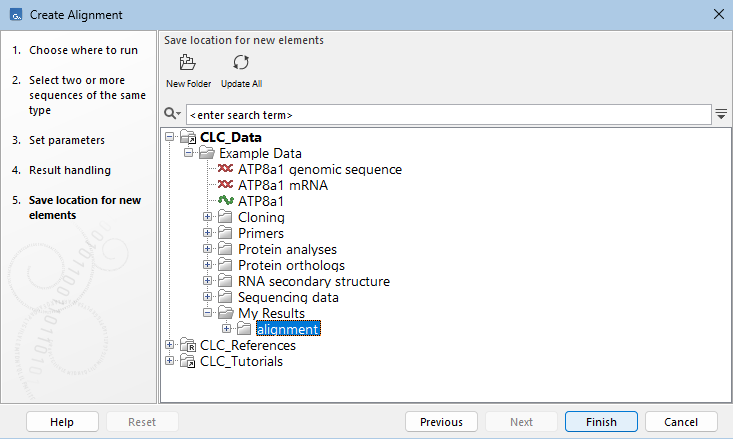The width and height of the screenshot is (733, 439).
Task: Click the Previous button
Action: (441, 422)
